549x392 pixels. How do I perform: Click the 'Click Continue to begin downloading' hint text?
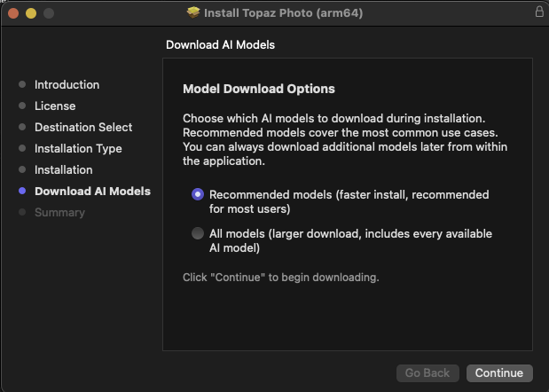[x=280, y=278]
